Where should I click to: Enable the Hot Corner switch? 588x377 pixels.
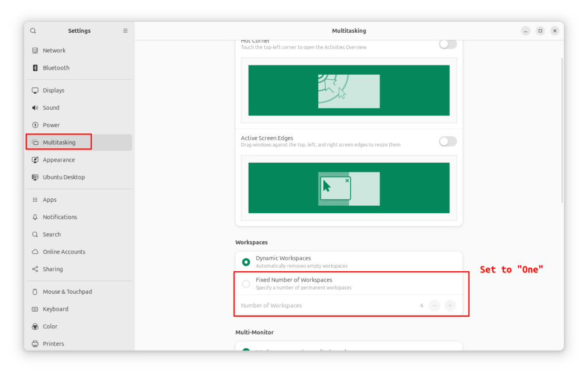coord(447,44)
